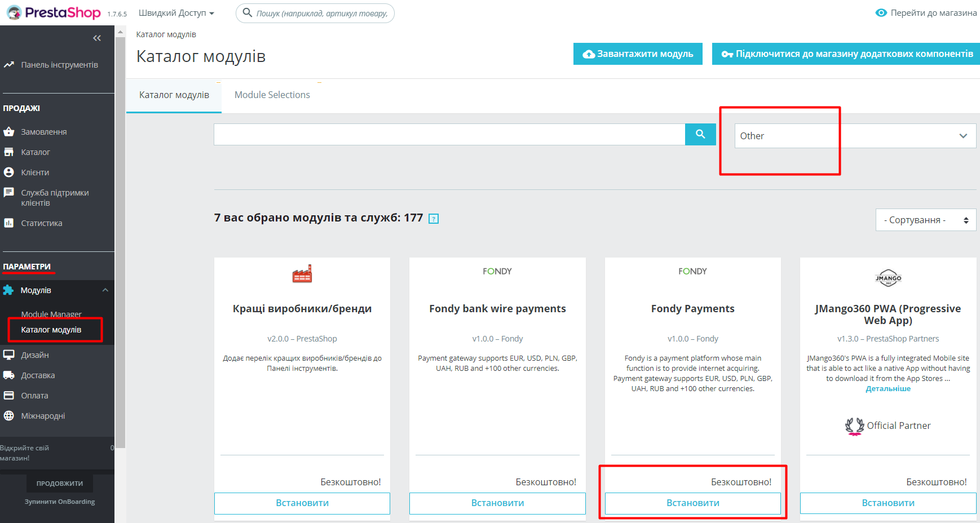980x523 pixels.
Task: Click Каталог модулів breadcrumb
Action: click(166, 34)
